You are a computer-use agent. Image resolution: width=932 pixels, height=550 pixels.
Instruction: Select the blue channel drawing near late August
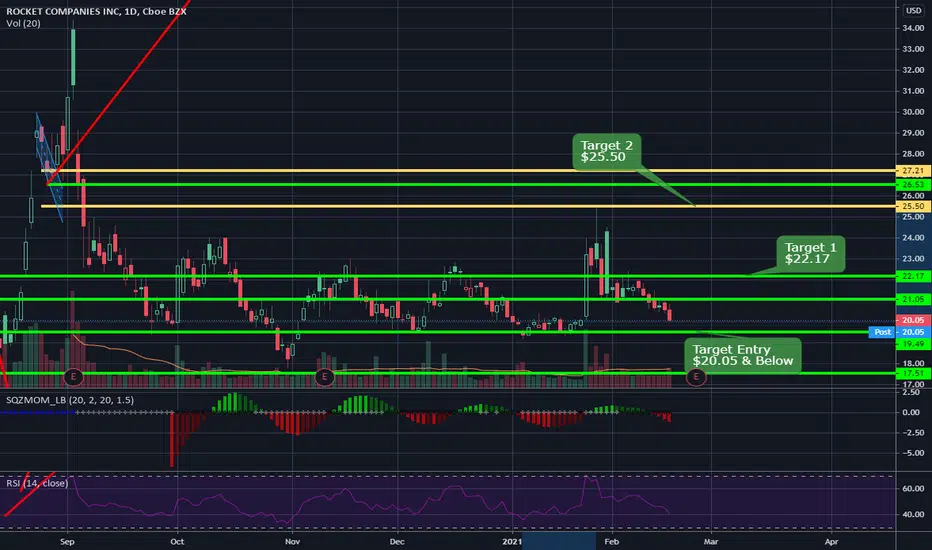[49, 168]
